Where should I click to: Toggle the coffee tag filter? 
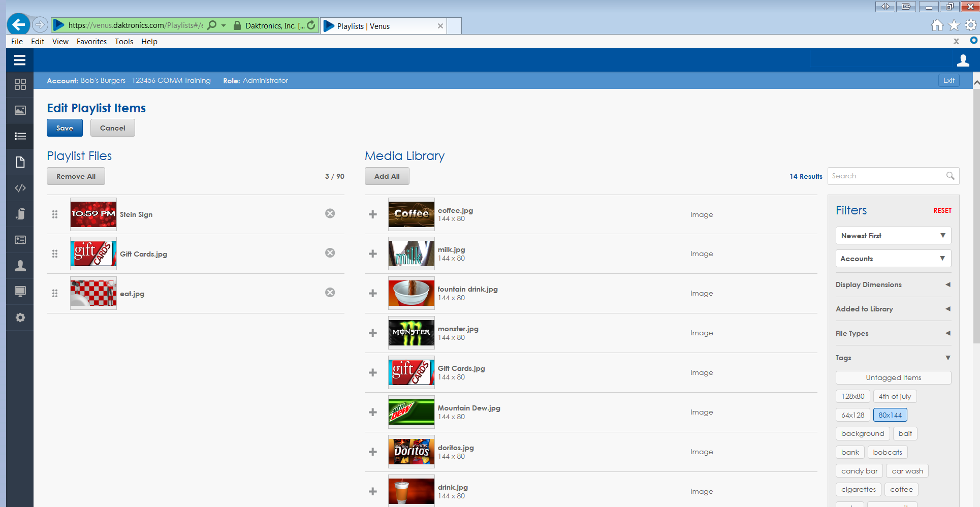pyautogui.click(x=901, y=489)
